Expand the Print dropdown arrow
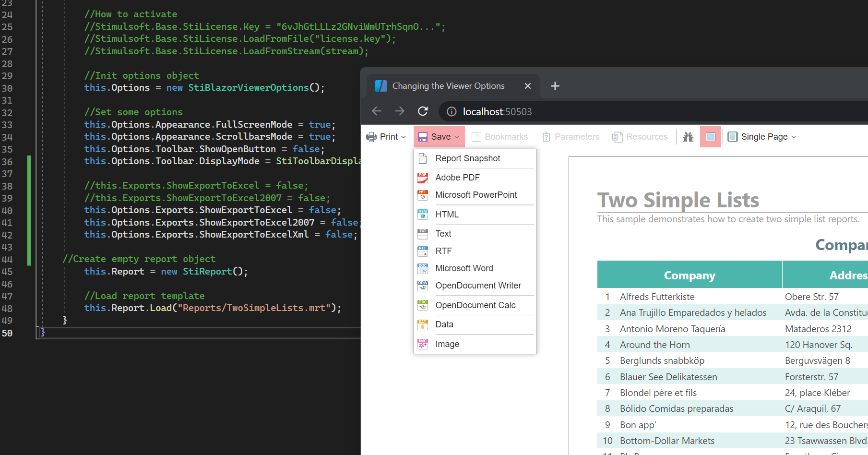The width and height of the screenshot is (868, 455). 404,137
